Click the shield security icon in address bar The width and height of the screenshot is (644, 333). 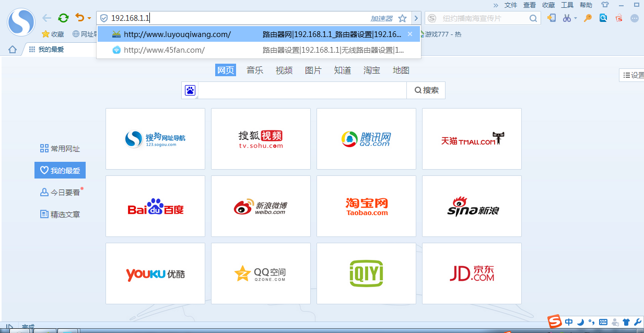coord(104,18)
